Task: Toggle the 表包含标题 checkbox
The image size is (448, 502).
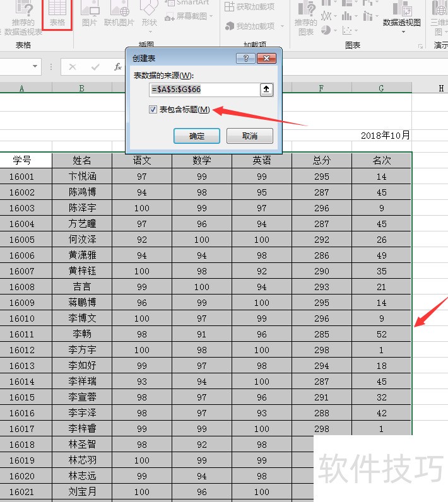Action: tap(153, 110)
